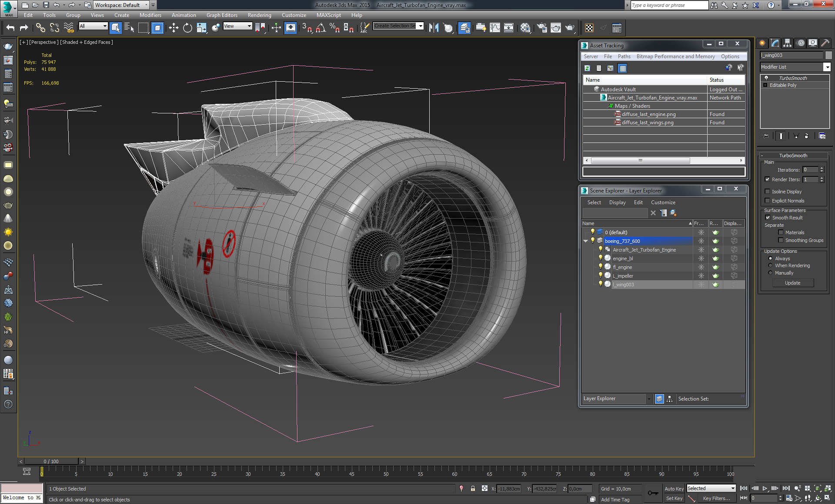The height and width of the screenshot is (504, 835).
Task: Open the Layer Explorer type dropdown
Action: point(649,399)
